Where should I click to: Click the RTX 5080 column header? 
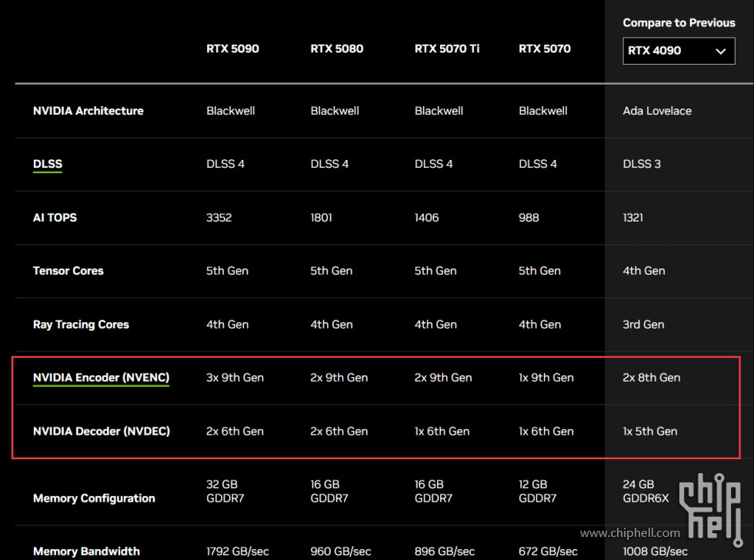(337, 48)
